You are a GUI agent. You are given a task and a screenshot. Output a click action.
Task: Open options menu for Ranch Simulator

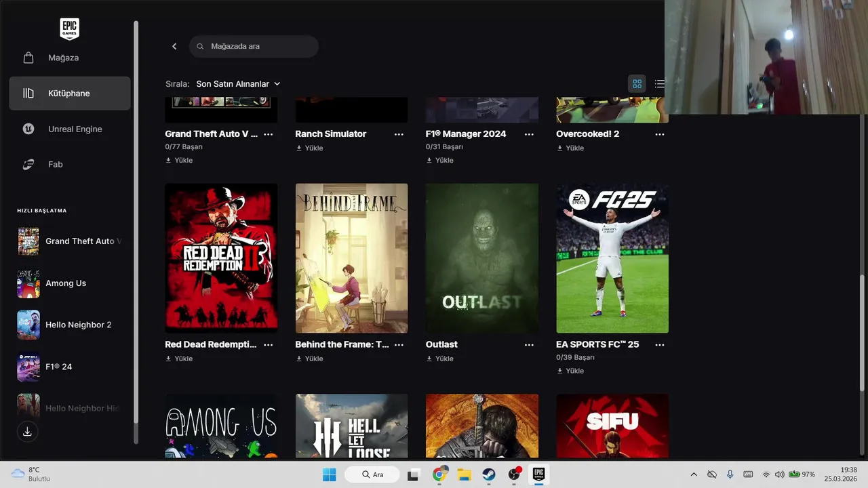click(x=399, y=134)
